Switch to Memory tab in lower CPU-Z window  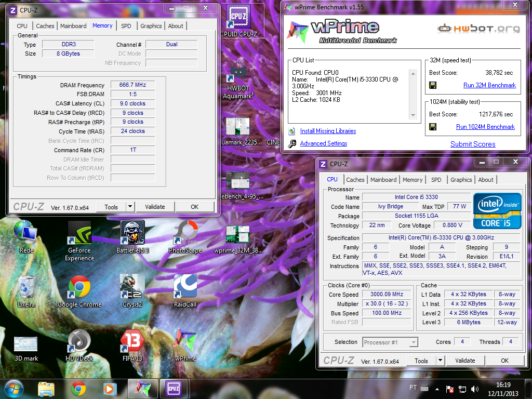tap(413, 180)
